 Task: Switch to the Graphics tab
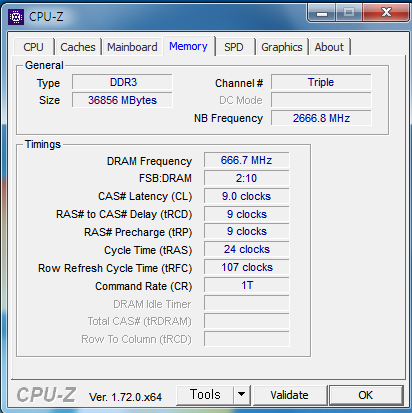click(282, 47)
